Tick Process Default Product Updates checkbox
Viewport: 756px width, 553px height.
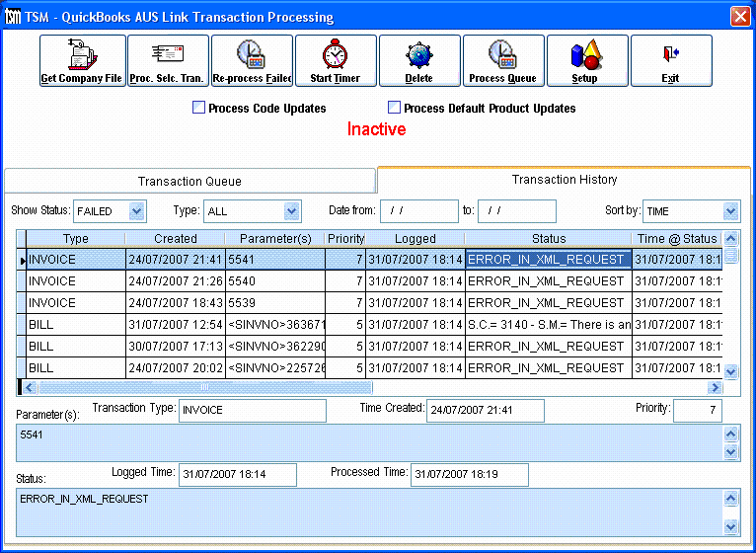(395, 108)
